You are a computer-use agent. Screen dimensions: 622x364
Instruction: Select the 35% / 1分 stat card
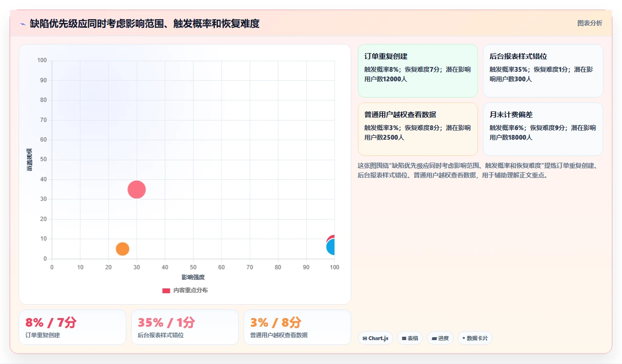[x=185, y=327]
